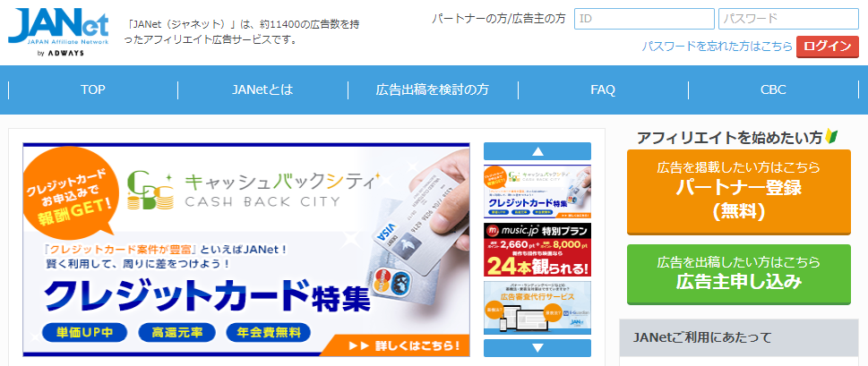Focus the ID input field
Viewport: 868px width, 366px height.
(644, 19)
